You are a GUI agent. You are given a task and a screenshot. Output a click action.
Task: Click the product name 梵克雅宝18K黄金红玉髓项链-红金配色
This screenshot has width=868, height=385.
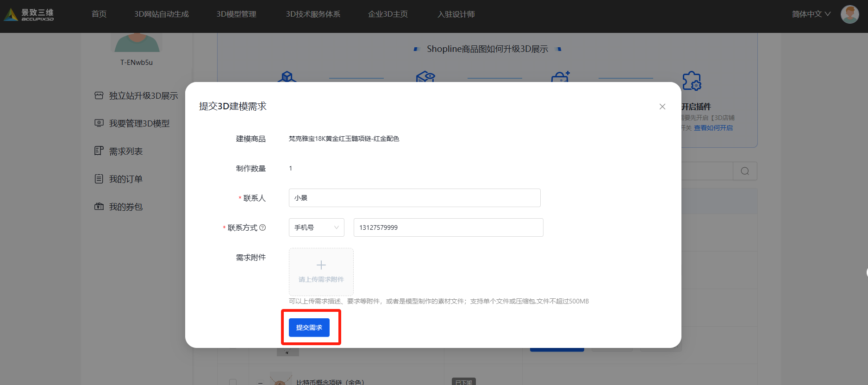[344, 139]
